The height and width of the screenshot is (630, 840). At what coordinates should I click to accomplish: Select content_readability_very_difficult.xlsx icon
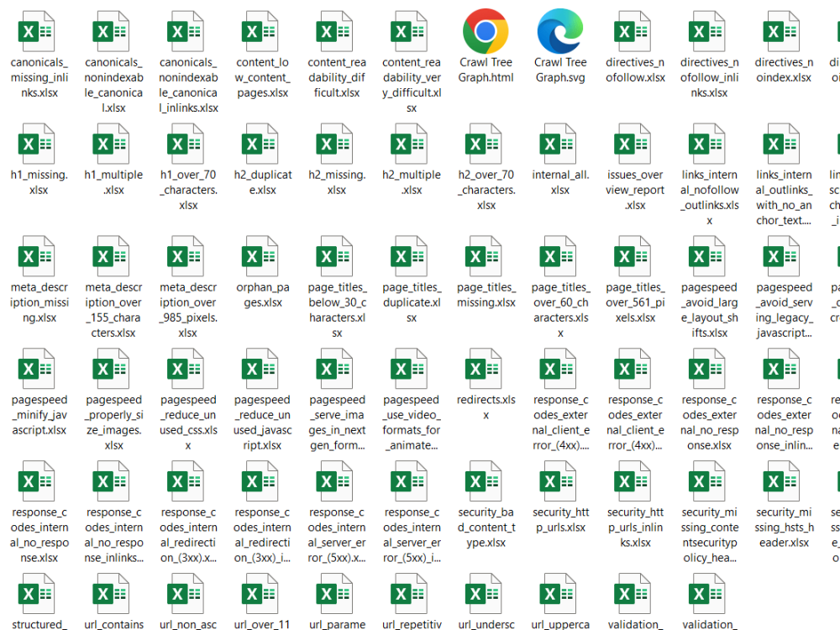click(x=409, y=32)
